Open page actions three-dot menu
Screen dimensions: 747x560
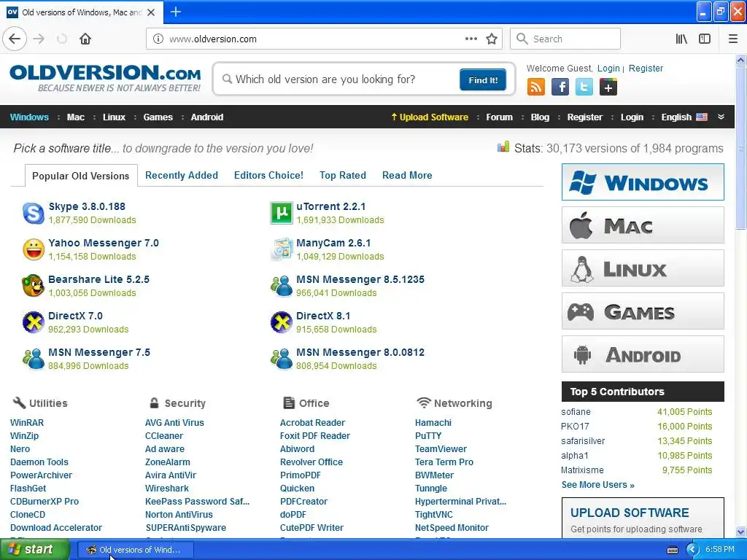tap(471, 39)
